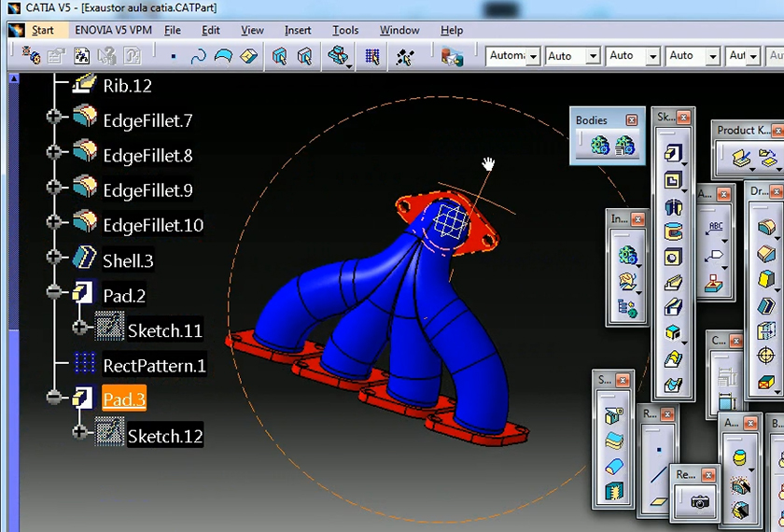Close the Bodies floating toolbar
The height and width of the screenshot is (532, 784).
(632, 120)
